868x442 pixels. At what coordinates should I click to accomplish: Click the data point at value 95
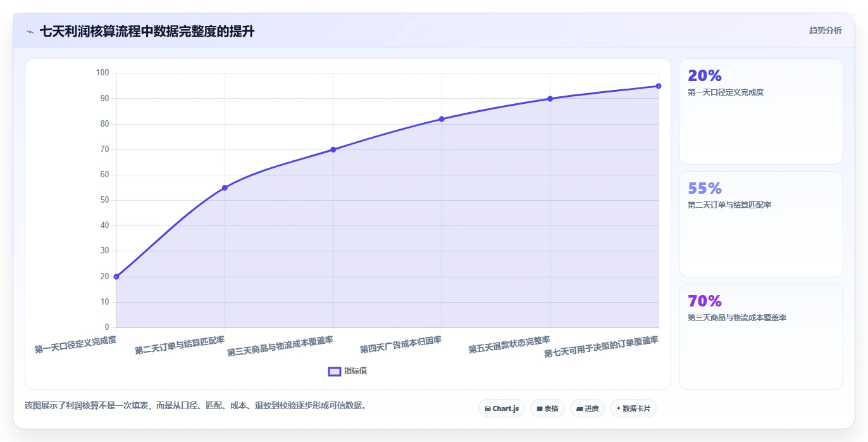point(659,86)
